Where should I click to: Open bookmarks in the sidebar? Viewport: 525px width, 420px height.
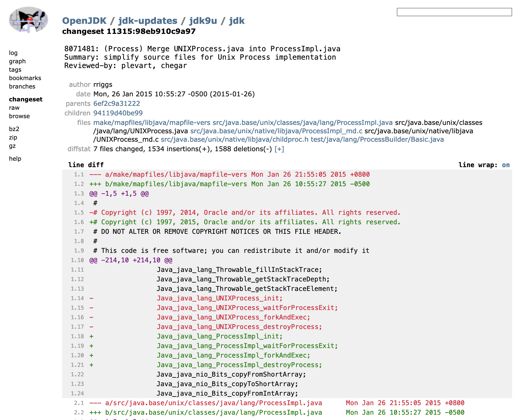click(25, 78)
